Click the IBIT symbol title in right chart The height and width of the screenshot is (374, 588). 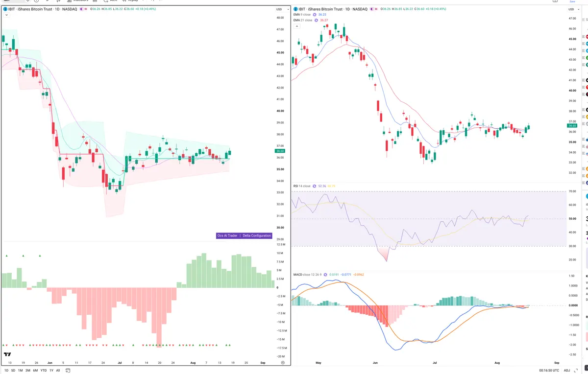tap(334, 9)
